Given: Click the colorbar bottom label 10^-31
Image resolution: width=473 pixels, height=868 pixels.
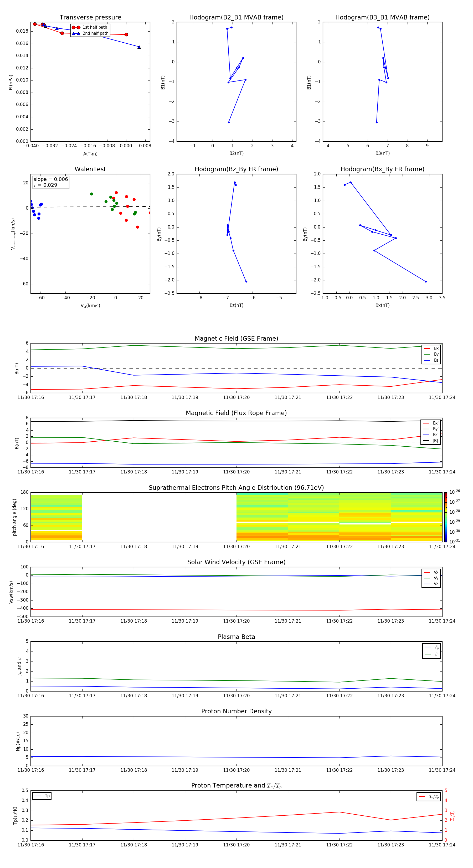Looking at the screenshot, I should [x=455, y=542].
